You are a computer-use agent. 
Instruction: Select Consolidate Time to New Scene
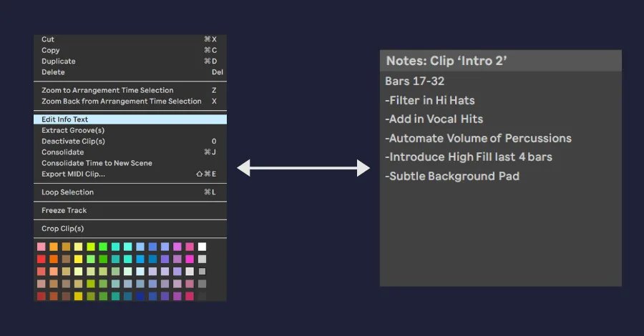click(x=130, y=163)
